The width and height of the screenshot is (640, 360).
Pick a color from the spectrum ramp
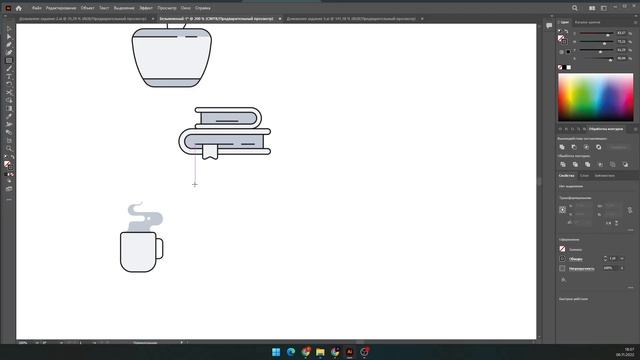pos(596,98)
